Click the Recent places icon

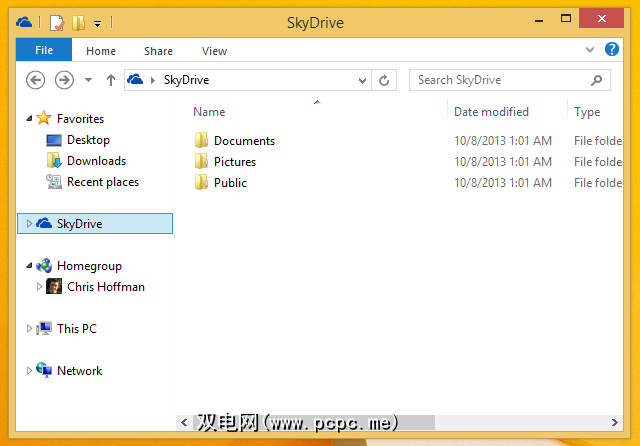click(x=53, y=182)
